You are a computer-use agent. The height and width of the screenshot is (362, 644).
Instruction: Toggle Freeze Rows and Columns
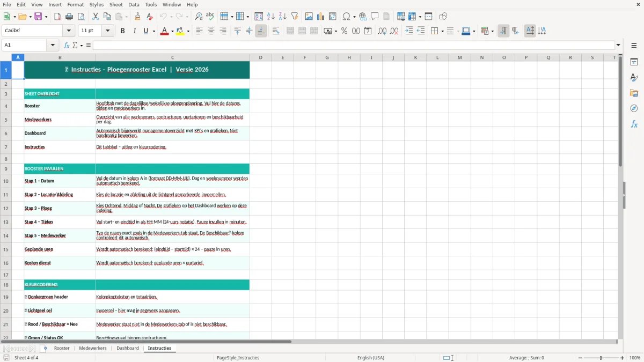click(x=413, y=17)
